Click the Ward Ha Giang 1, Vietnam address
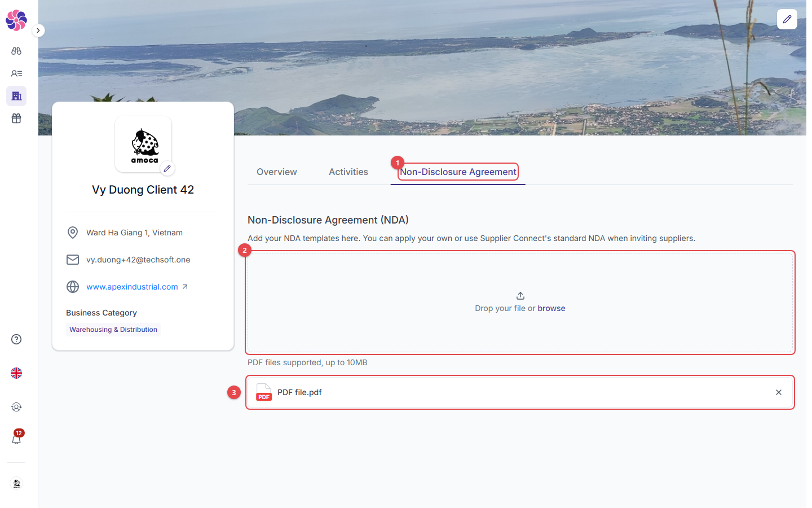Image resolution: width=812 pixels, height=508 pixels. pyautogui.click(x=134, y=233)
